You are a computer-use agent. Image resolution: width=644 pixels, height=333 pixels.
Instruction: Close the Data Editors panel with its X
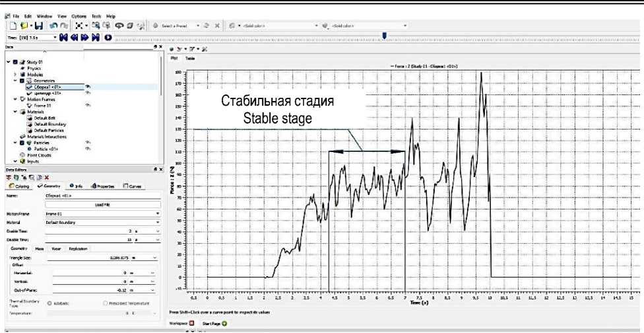(x=160, y=169)
